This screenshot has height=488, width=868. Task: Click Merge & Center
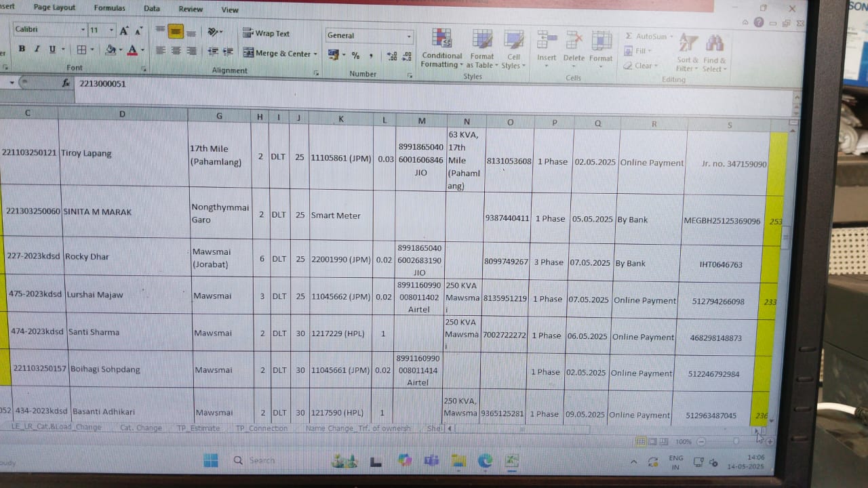[277, 53]
